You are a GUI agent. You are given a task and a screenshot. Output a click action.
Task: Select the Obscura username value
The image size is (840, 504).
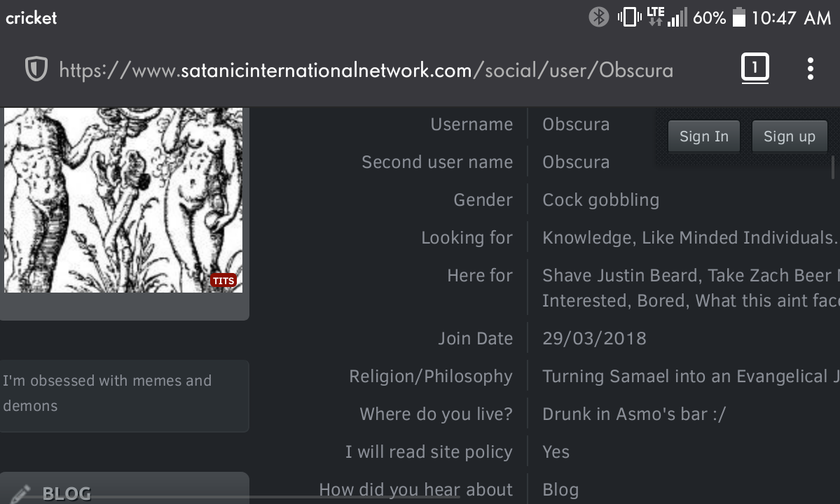pos(576,124)
